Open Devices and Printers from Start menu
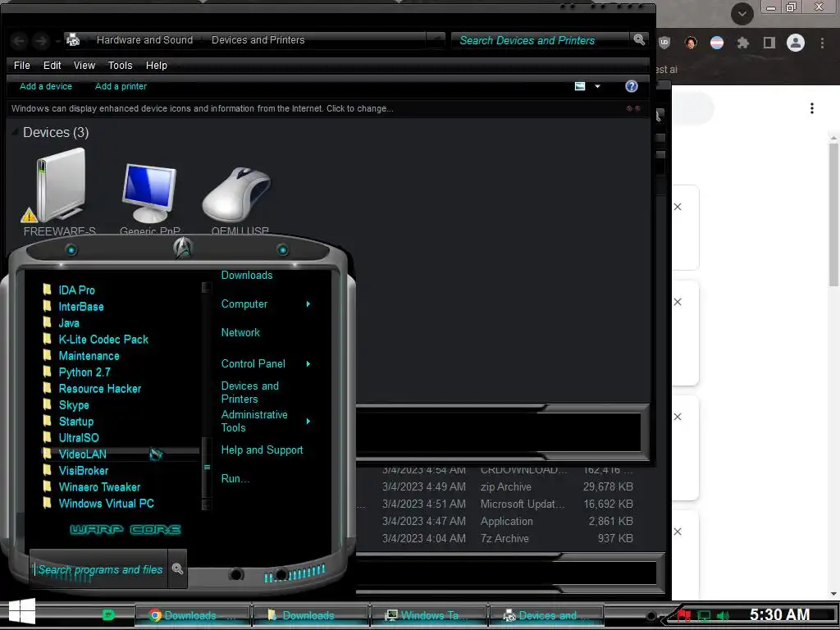Image resolution: width=840 pixels, height=630 pixels. coord(249,392)
